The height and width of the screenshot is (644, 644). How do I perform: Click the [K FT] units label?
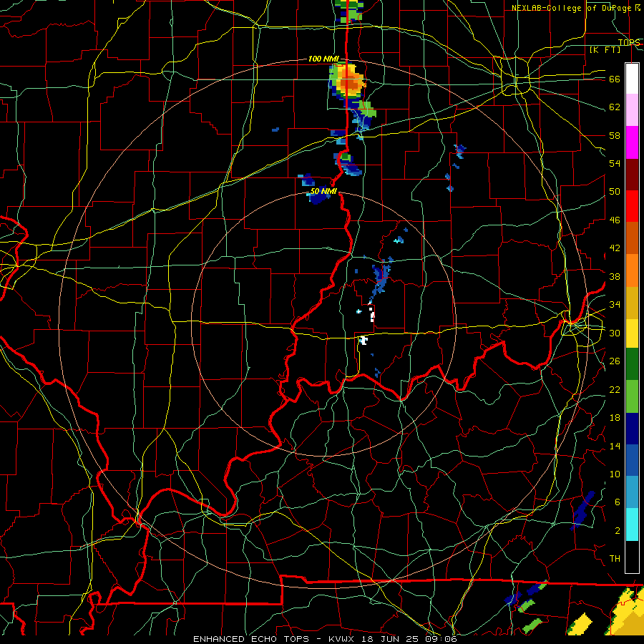point(605,50)
